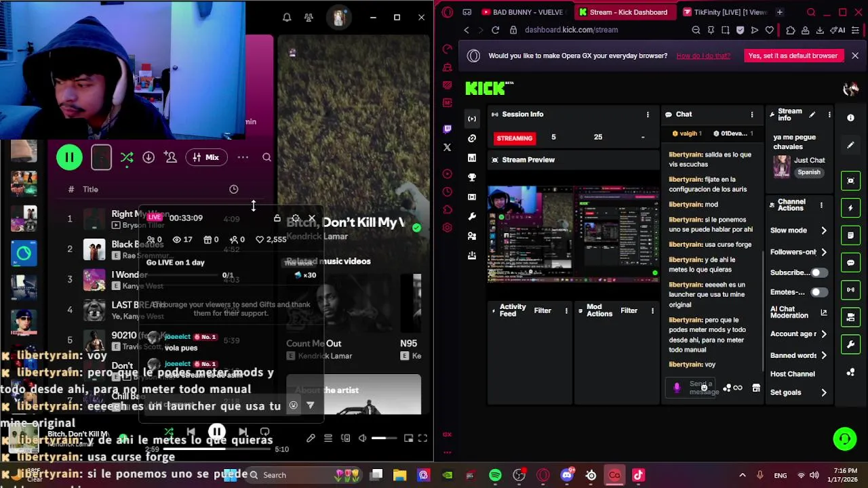Toggle Subscribers-only chat switch
The width and height of the screenshot is (868, 488).
coord(818,272)
